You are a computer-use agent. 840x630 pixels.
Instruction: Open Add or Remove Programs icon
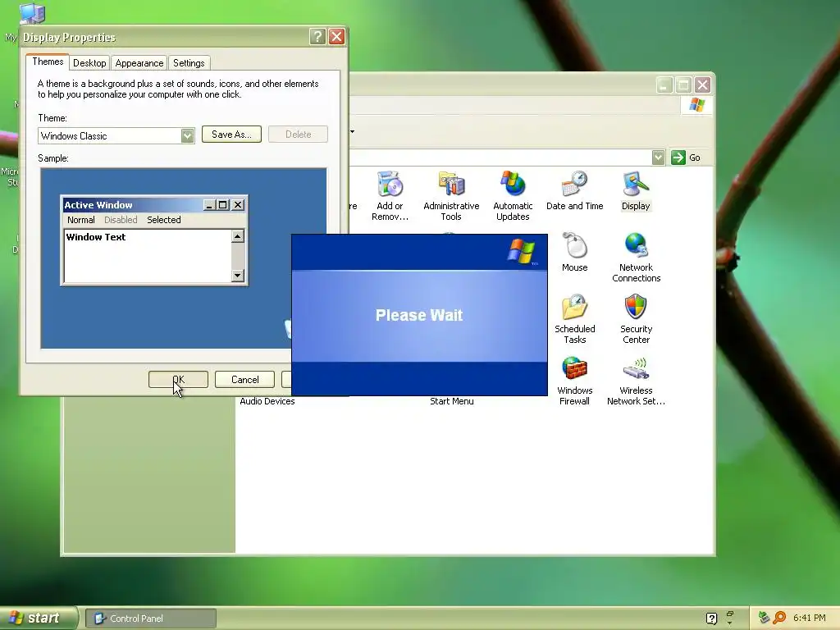click(390, 195)
